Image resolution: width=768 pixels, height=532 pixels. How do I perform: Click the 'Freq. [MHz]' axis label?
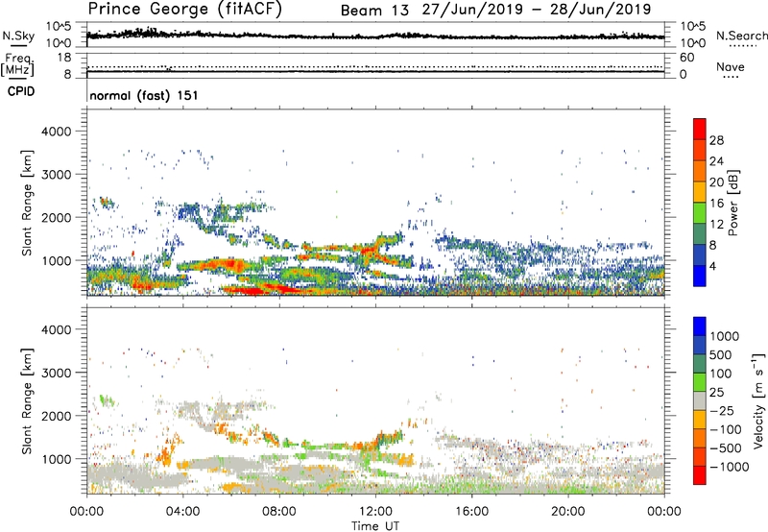coord(17,65)
